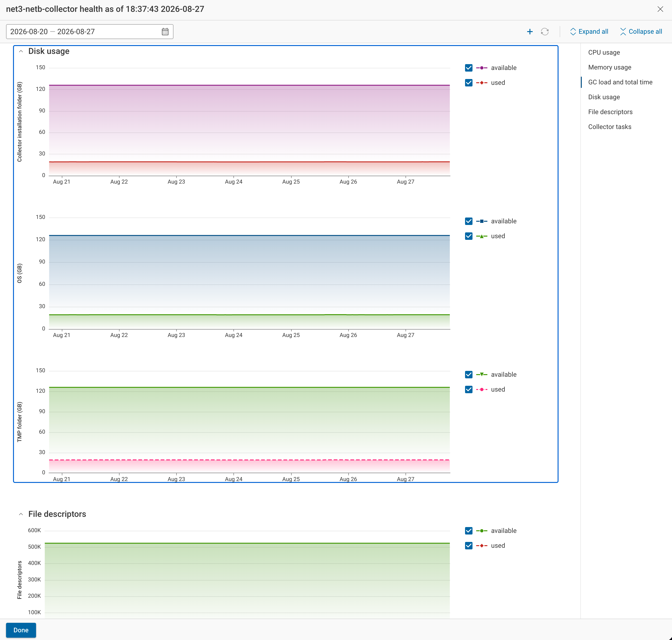Uncheck used in TMP folder chart

point(469,389)
